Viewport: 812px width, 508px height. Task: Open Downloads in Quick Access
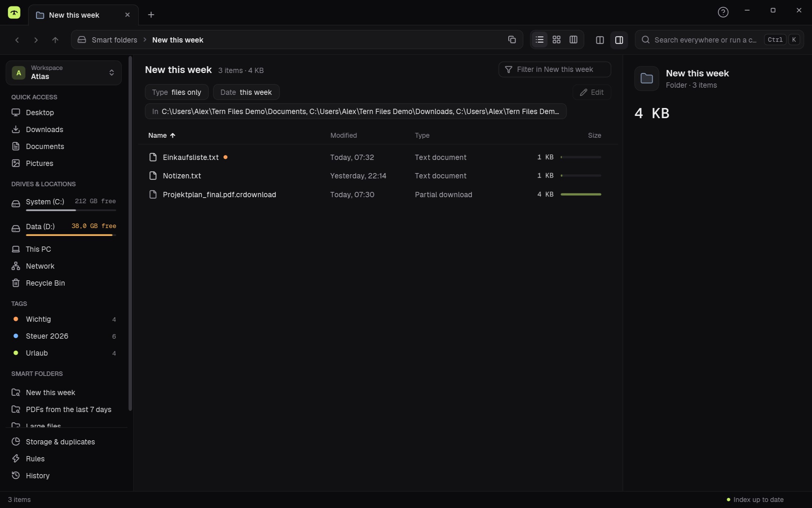(x=64, y=129)
